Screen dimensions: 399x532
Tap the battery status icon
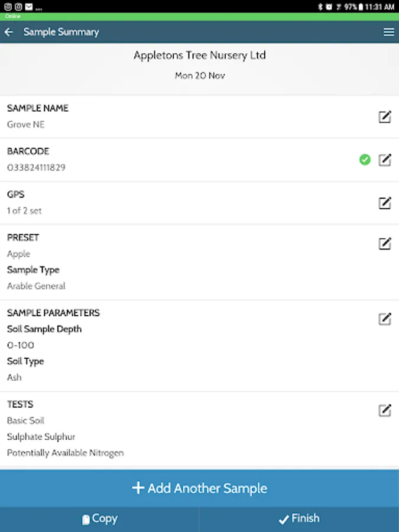360,7
